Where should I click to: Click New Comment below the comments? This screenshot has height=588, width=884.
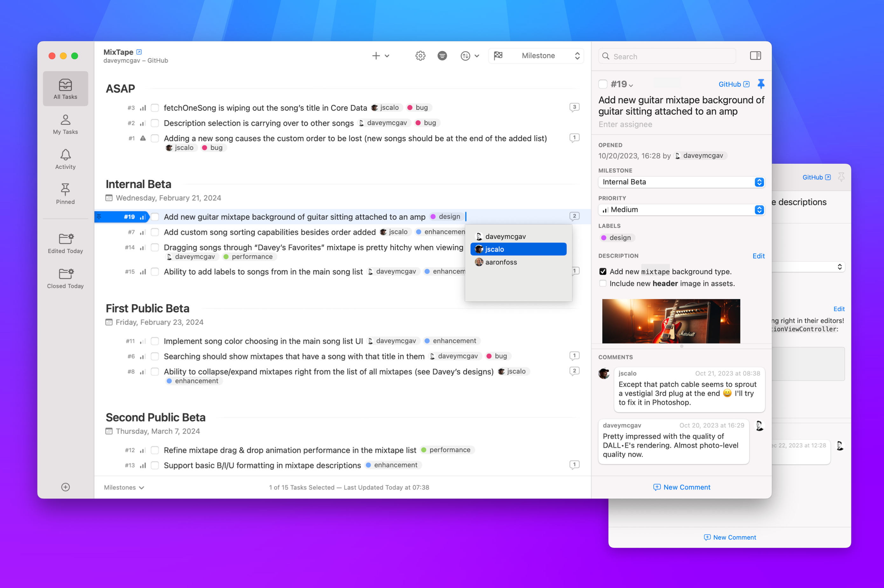tap(681, 487)
